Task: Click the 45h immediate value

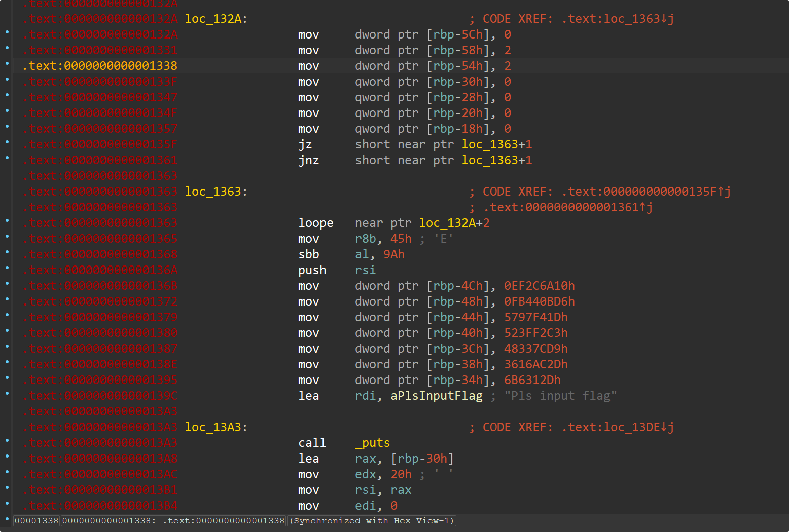Action: tap(401, 239)
